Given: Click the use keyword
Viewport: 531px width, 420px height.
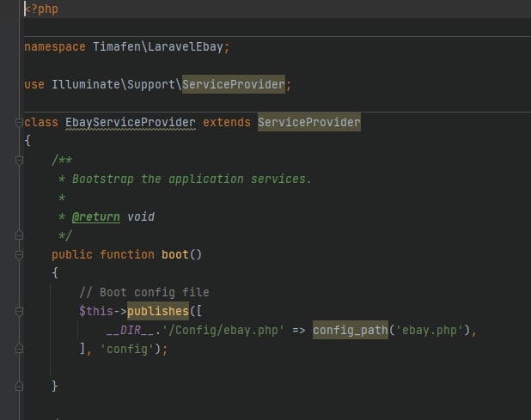Looking at the screenshot, I should coord(34,85).
